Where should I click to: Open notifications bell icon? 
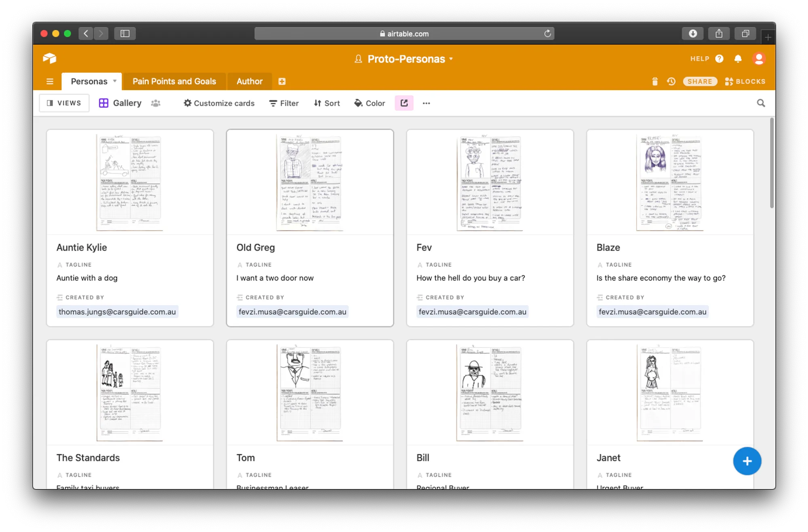pyautogui.click(x=738, y=59)
